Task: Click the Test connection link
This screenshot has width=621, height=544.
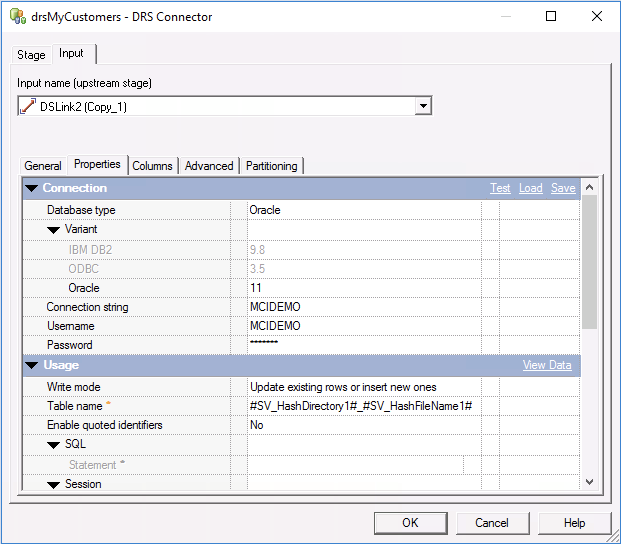Action: pos(500,188)
